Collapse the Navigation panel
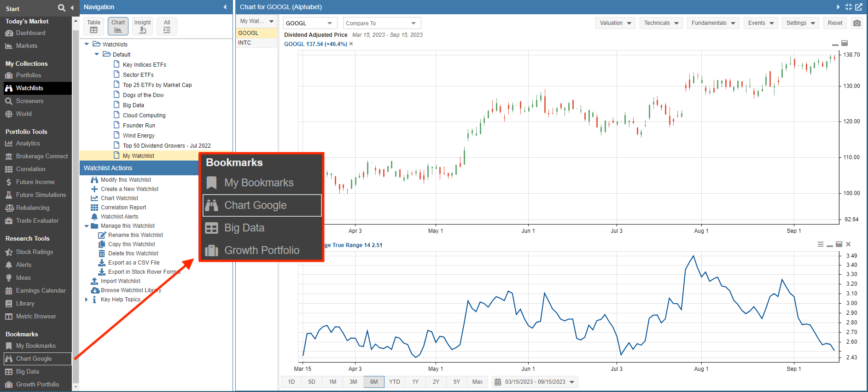The width and height of the screenshot is (868, 392). (225, 7)
